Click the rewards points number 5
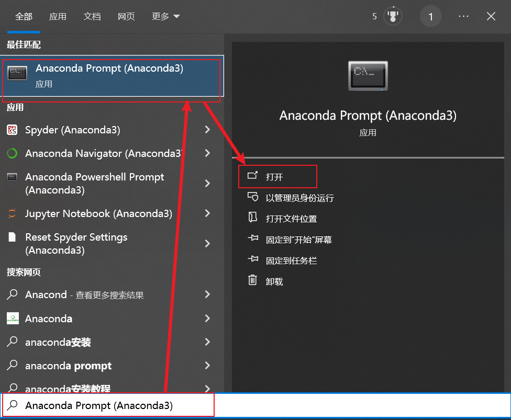511x420 pixels. [374, 16]
